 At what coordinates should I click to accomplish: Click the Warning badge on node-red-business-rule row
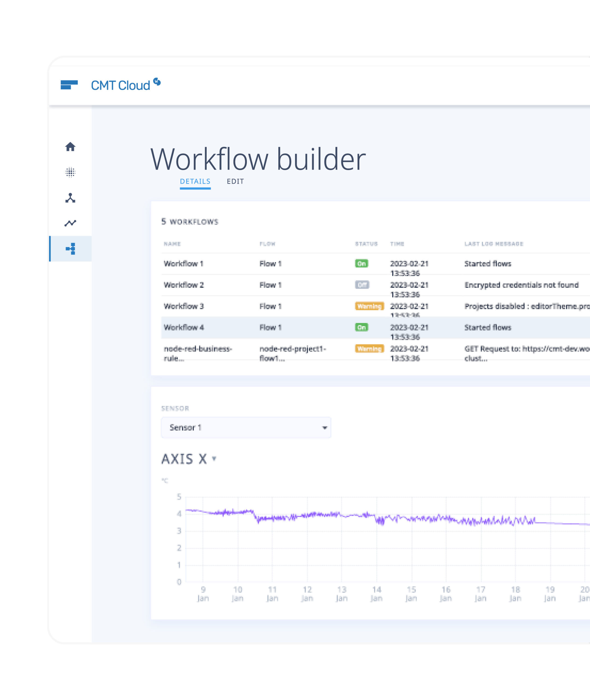(369, 349)
